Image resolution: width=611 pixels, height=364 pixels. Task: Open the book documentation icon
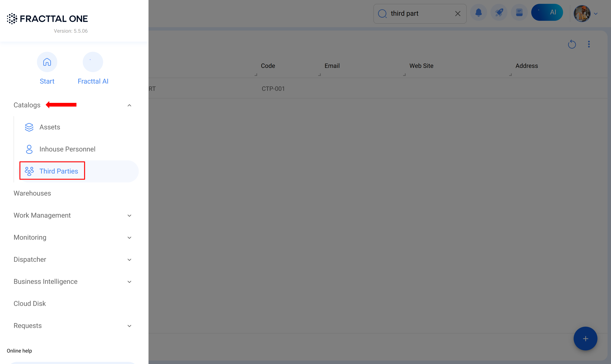(x=519, y=13)
